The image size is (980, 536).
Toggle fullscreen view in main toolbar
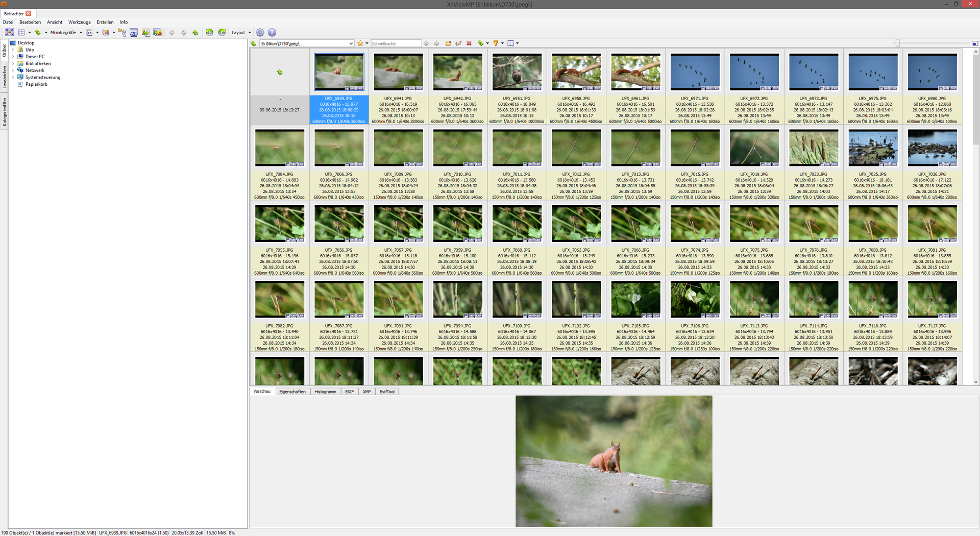click(x=9, y=33)
